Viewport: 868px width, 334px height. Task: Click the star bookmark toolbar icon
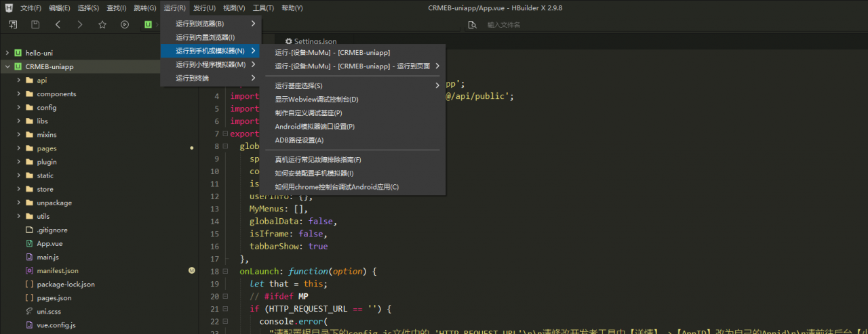click(102, 24)
